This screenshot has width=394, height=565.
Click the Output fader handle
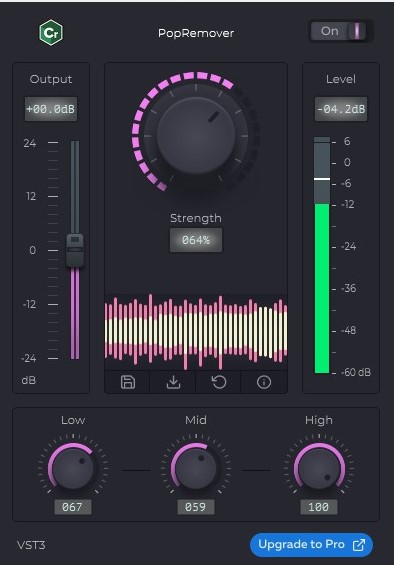click(x=75, y=250)
